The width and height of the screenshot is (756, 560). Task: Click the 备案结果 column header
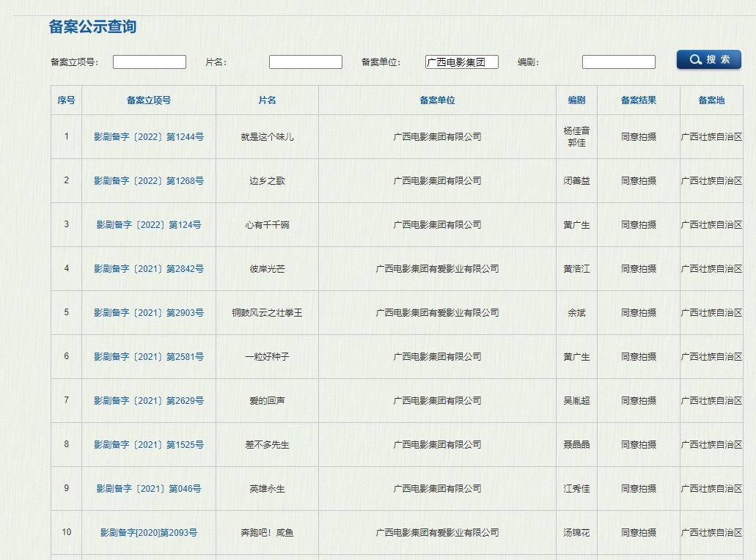tap(639, 100)
